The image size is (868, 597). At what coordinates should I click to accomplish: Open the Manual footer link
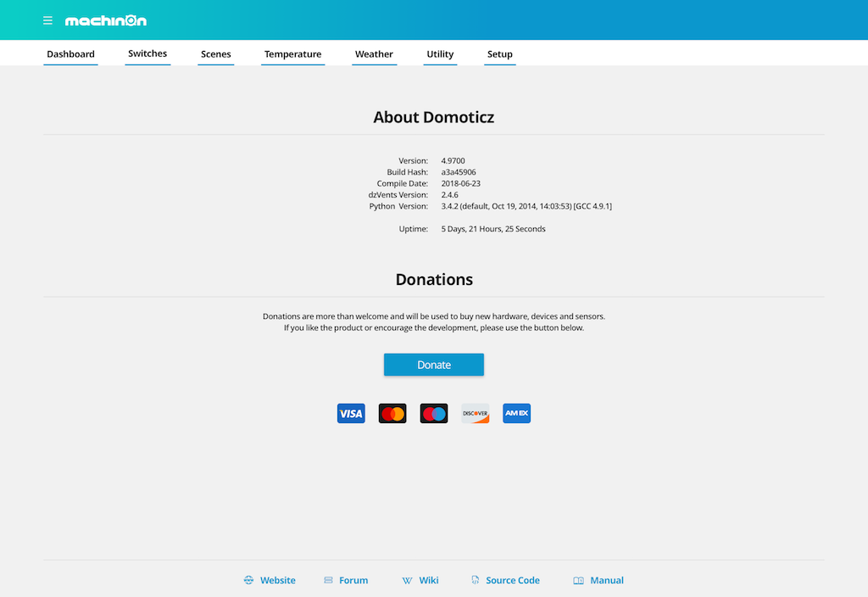click(x=607, y=580)
